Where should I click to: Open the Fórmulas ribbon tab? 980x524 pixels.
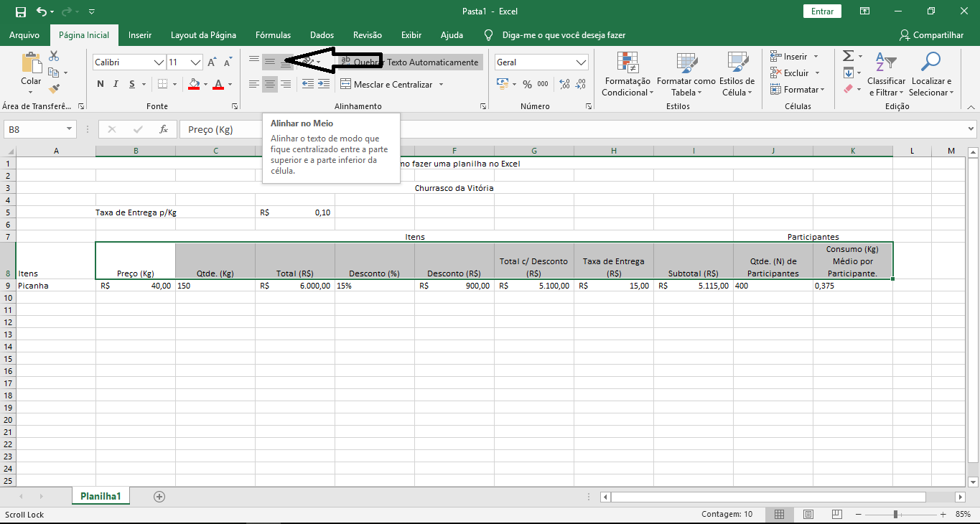click(273, 35)
